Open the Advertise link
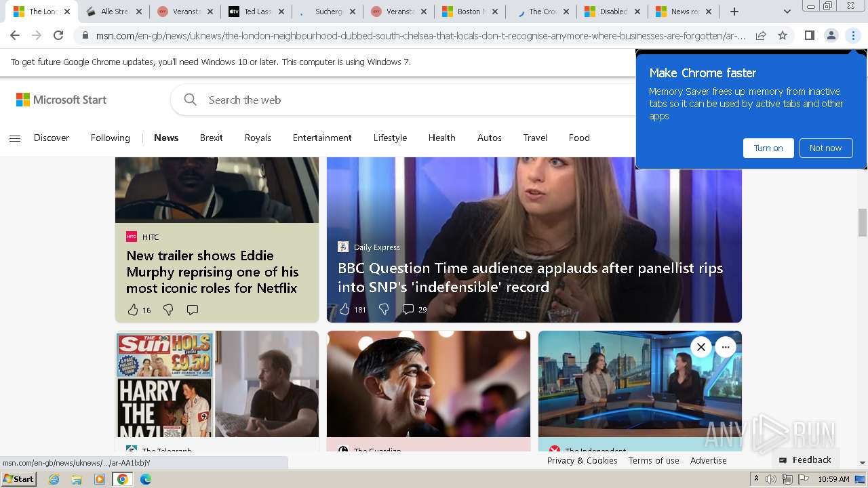The image size is (868, 488). coord(709,460)
